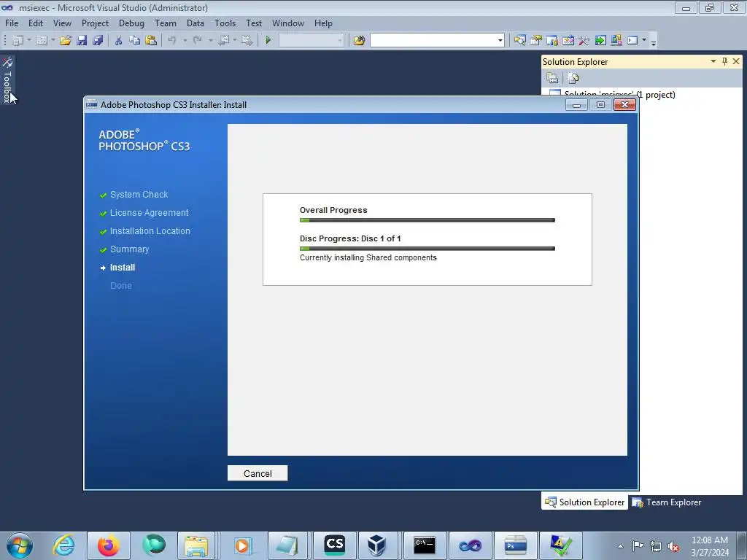Click the Find in Files binoculars icon
The height and width of the screenshot is (560, 747).
[x=359, y=41]
